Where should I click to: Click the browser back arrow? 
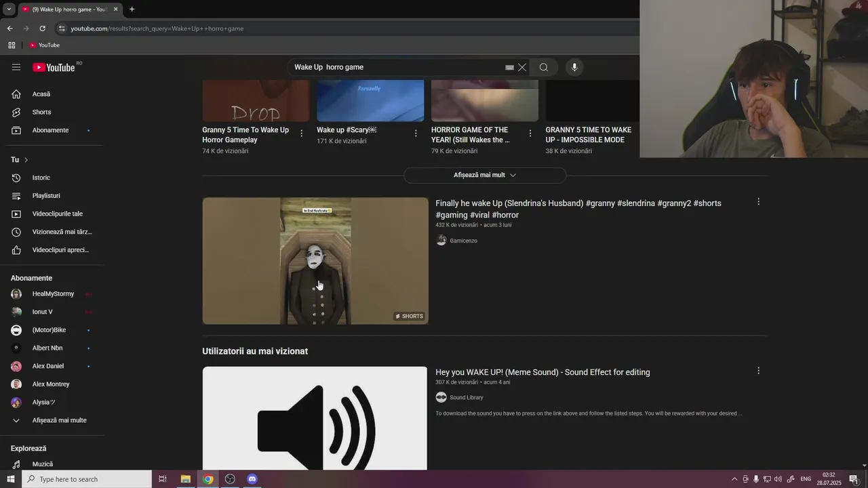pyautogui.click(x=9, y=28)
